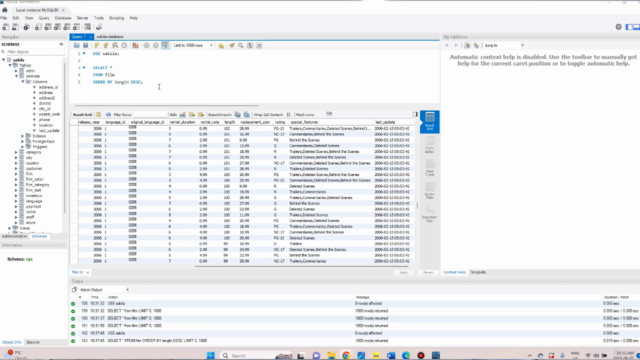Open find panel magnifier in editor toolbar

point(241,45)
